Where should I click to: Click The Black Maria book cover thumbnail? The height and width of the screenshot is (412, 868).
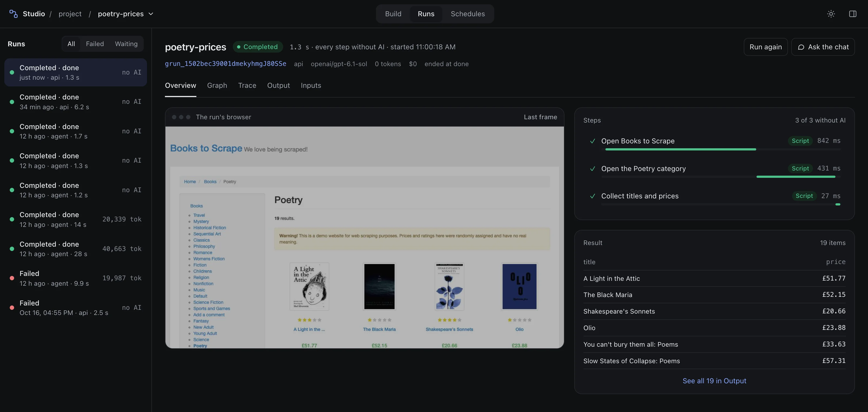coord(379,287)
